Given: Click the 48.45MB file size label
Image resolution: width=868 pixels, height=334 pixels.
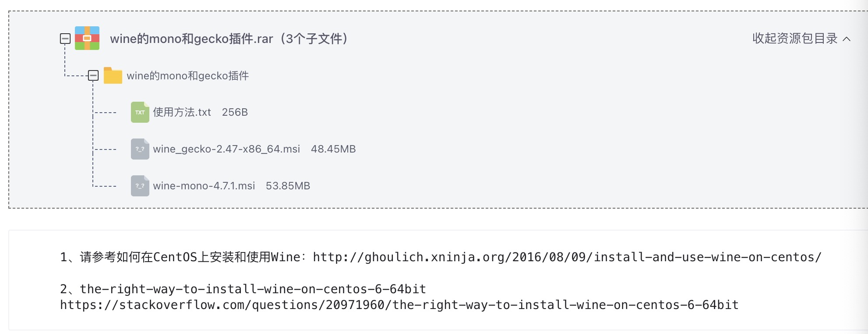Looking at the screenshot, I should pyautogui.click(x=333, y=149).
